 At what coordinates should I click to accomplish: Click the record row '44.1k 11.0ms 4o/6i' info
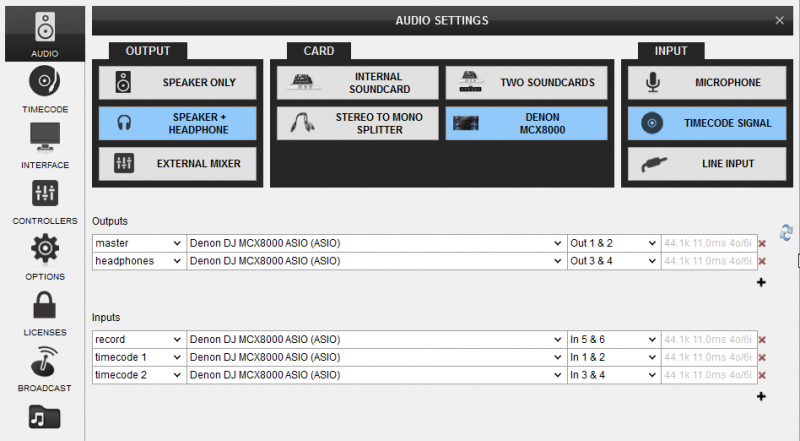coord(708,339)
